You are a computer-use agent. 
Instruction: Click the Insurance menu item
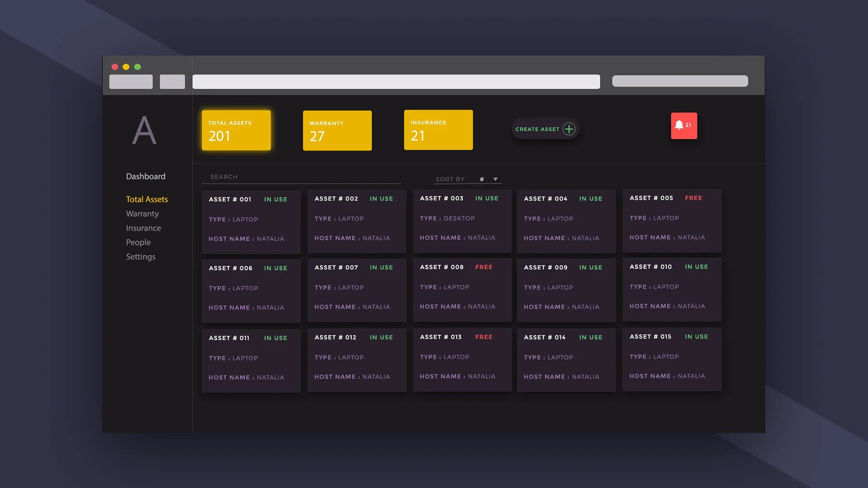[143, 228]
